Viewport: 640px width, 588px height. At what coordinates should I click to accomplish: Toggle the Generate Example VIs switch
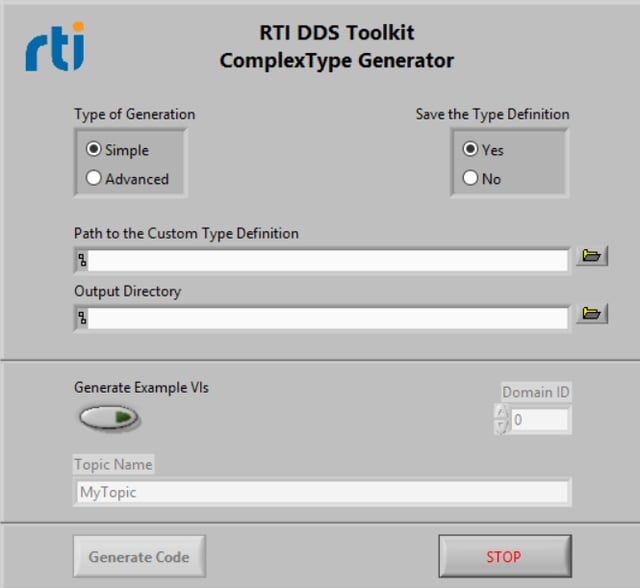(109, 417)
